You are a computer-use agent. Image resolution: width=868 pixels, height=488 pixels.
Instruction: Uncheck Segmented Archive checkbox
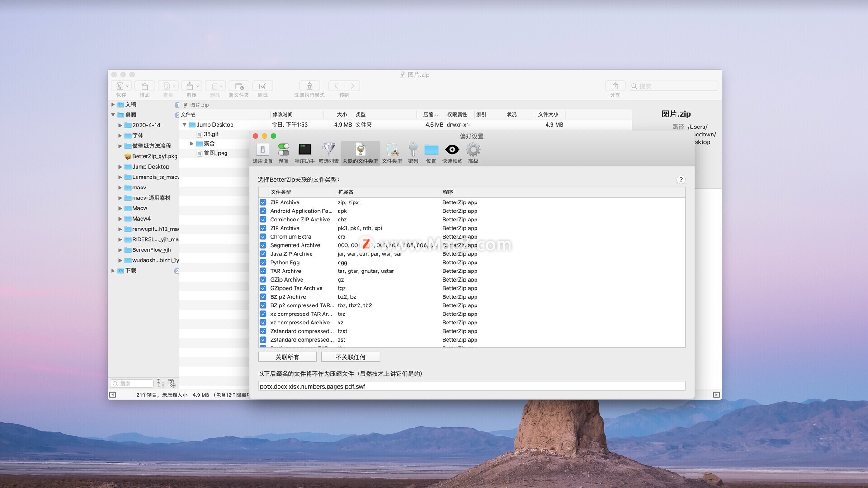coord(263,245)
